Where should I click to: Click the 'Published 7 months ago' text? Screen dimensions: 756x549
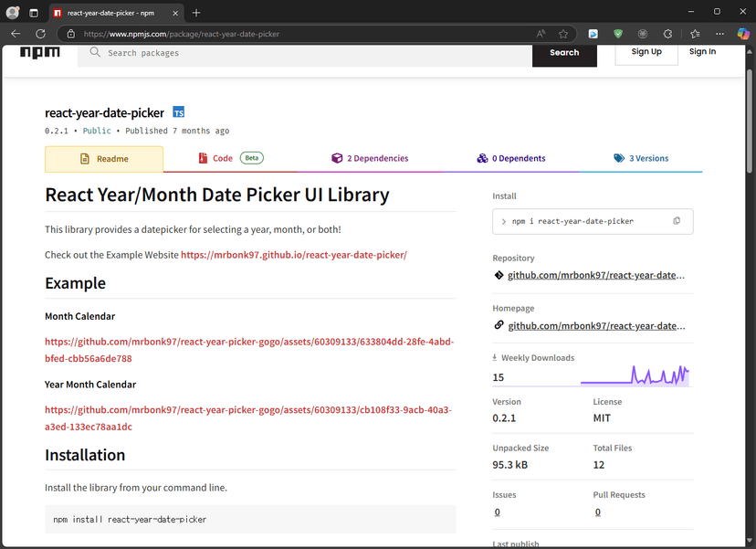(177, 131)
